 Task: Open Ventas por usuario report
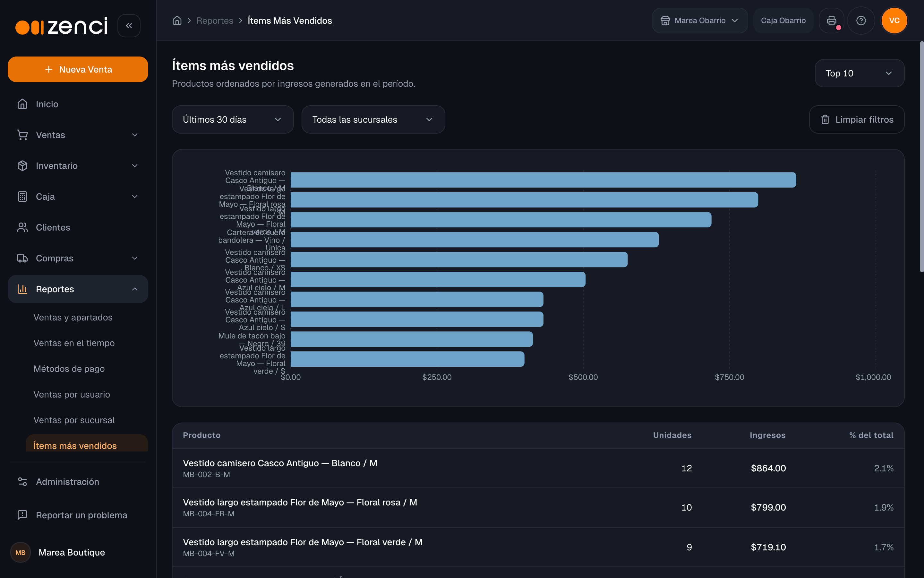point(87,394)
